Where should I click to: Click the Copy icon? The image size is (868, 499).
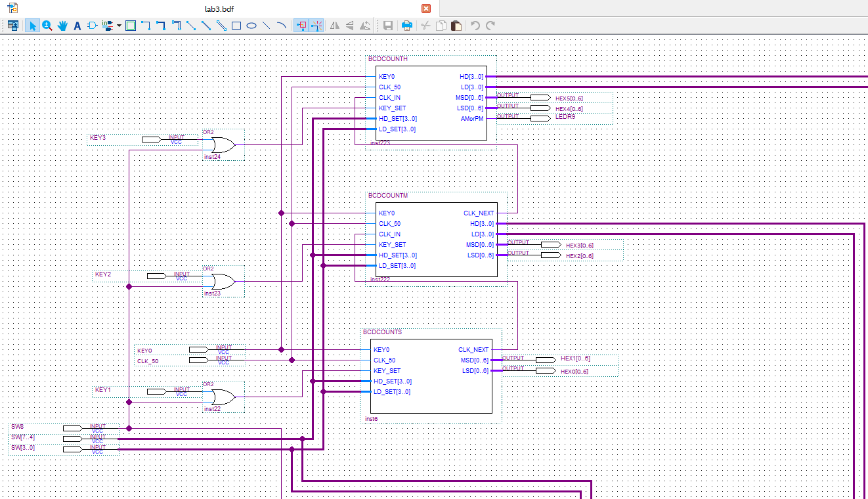tap(441, 26)
